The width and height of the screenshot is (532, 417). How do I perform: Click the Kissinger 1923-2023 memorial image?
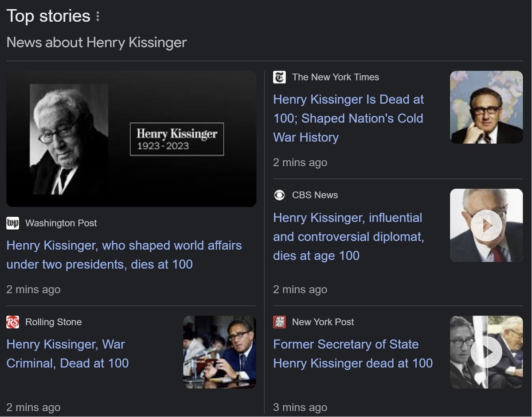[131, 139]
